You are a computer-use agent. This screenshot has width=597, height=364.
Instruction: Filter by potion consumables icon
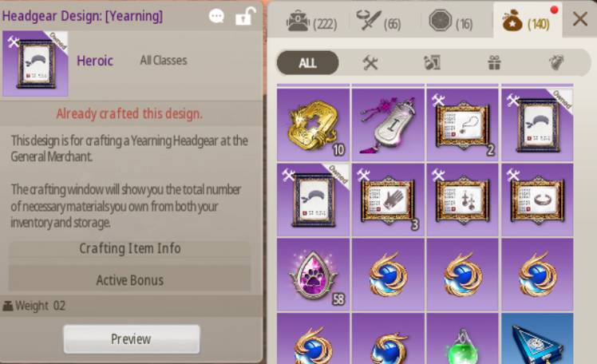tap(433, 63)
